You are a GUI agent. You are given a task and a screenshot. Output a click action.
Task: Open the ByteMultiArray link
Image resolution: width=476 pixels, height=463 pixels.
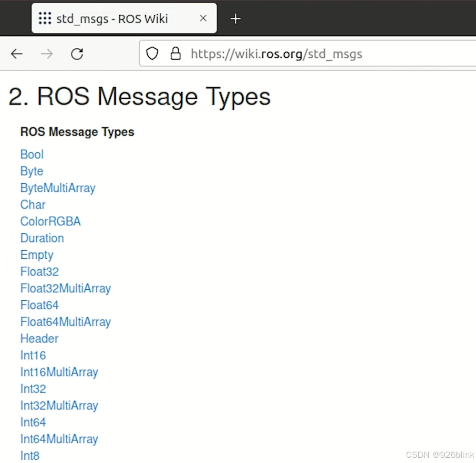click(x=58, y=188)
